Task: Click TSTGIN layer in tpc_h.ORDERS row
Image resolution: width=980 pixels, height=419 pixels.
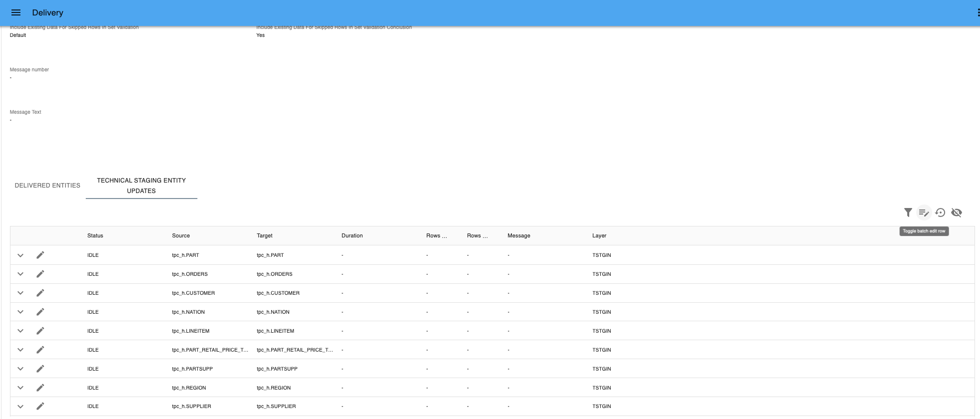Action: click(602, 274)
